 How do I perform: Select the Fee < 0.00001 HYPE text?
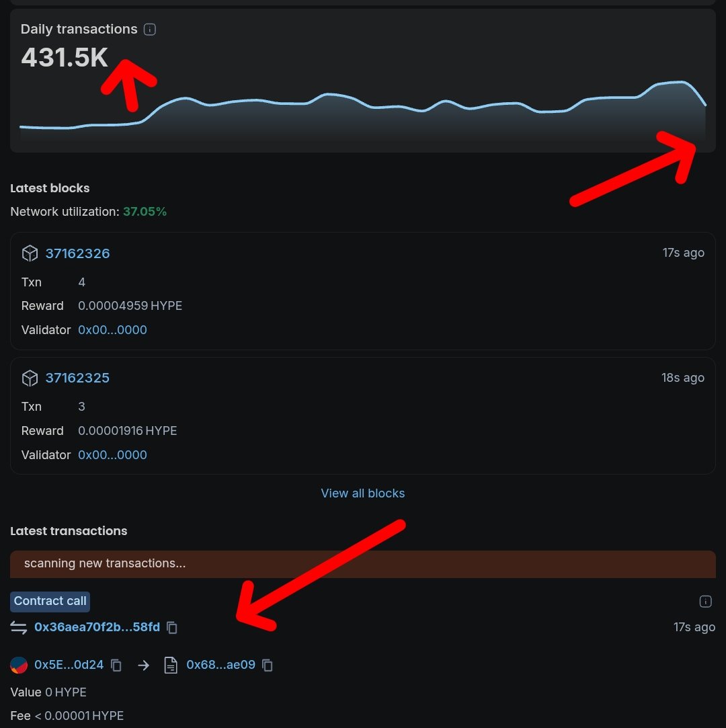click(67, 716)
